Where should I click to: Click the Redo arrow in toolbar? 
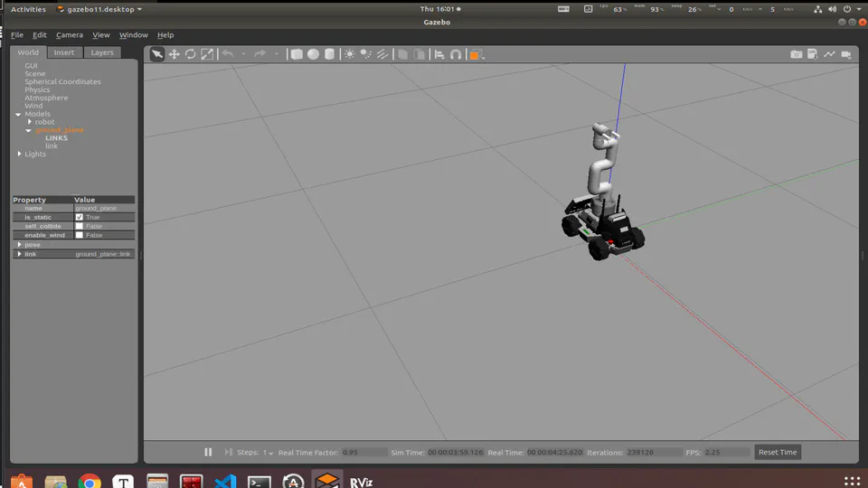pyautogui.click(x=259, y=53)
